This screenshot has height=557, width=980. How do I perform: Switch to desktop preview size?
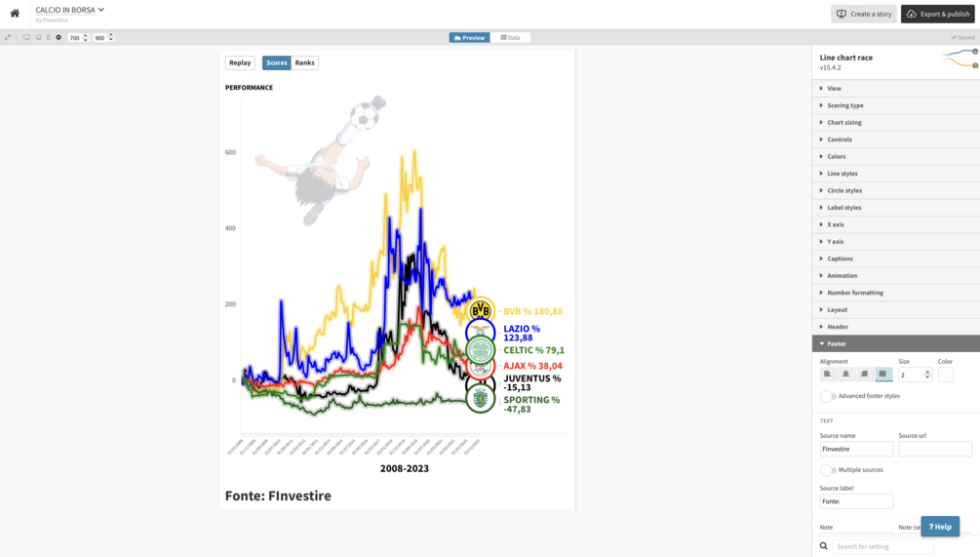pos(26,37)
